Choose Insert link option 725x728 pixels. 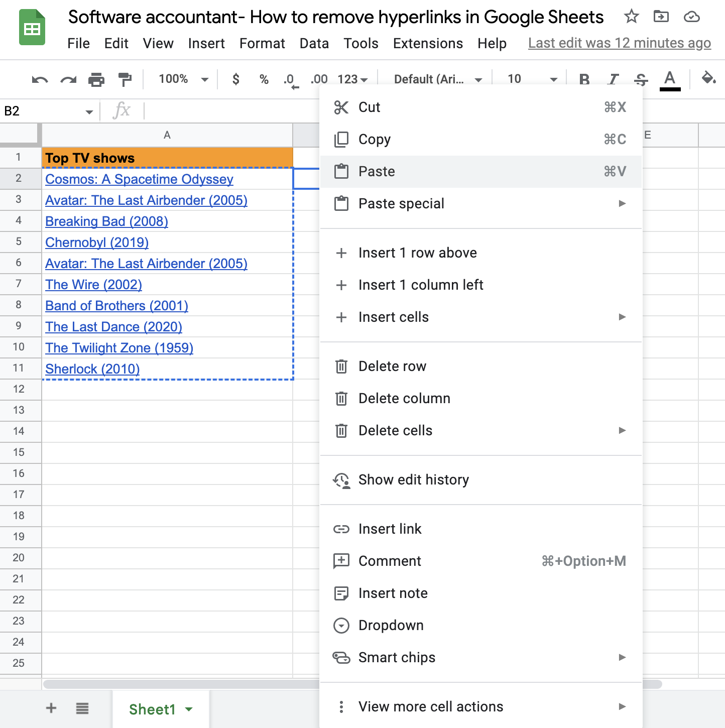coord(481,529)
